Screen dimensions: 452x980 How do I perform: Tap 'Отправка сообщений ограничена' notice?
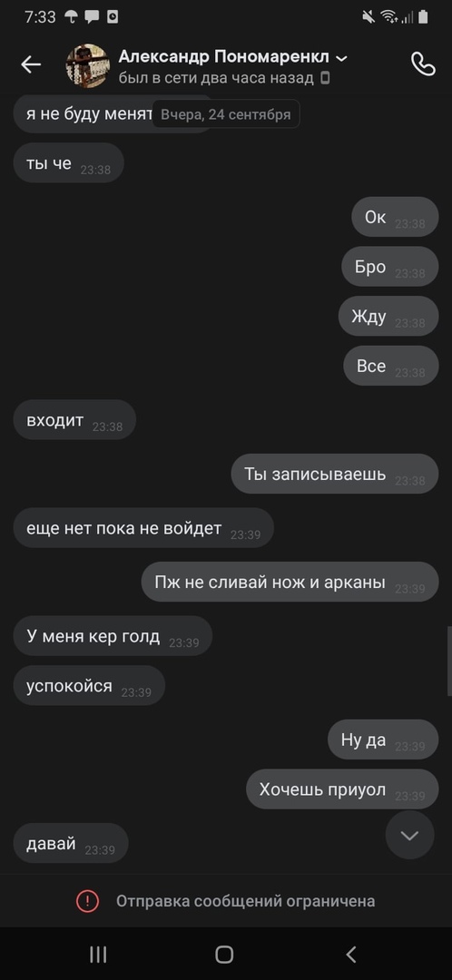(246, 901)
